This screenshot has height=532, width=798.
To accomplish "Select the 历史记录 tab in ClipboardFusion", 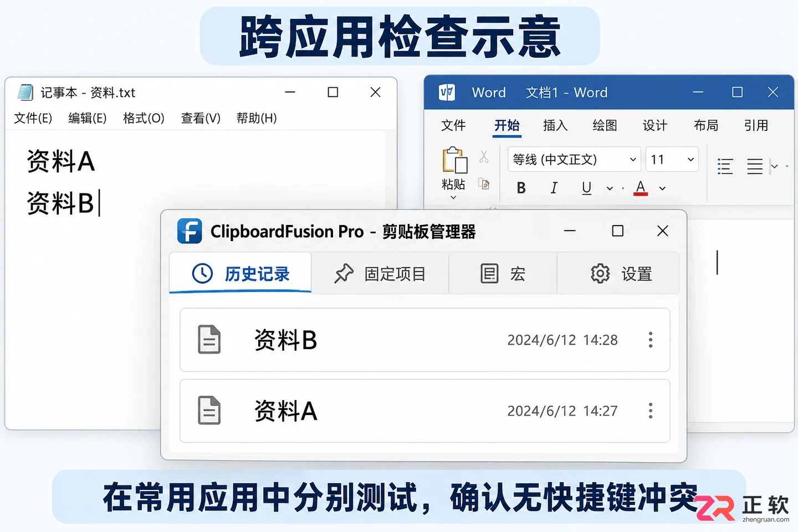I will point(241,273).
